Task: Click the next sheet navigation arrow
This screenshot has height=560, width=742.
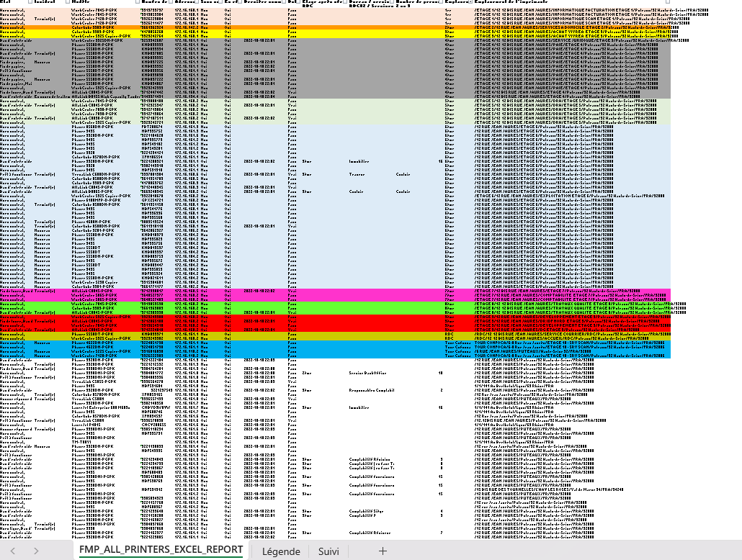Action: pos(36,551)
